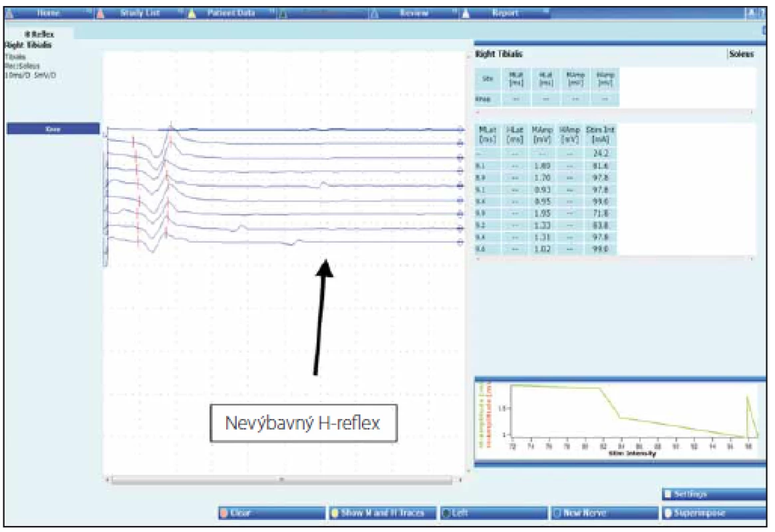Click the 81.6 stimulus intensity cell
Screen dimensions: 775x532
pos(601,166)
